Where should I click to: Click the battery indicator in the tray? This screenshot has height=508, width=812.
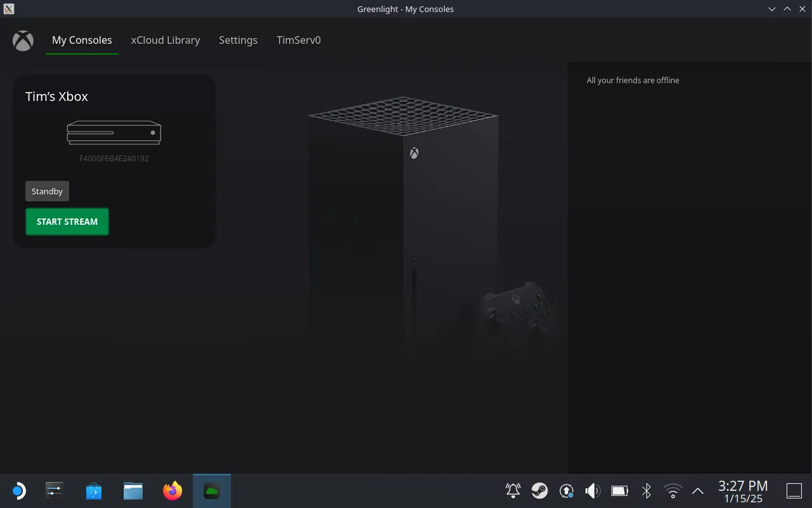[x=619, y=490]
